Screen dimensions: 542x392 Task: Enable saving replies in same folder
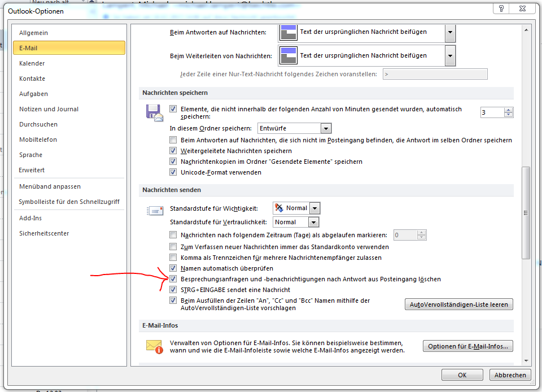coord(173,140)
